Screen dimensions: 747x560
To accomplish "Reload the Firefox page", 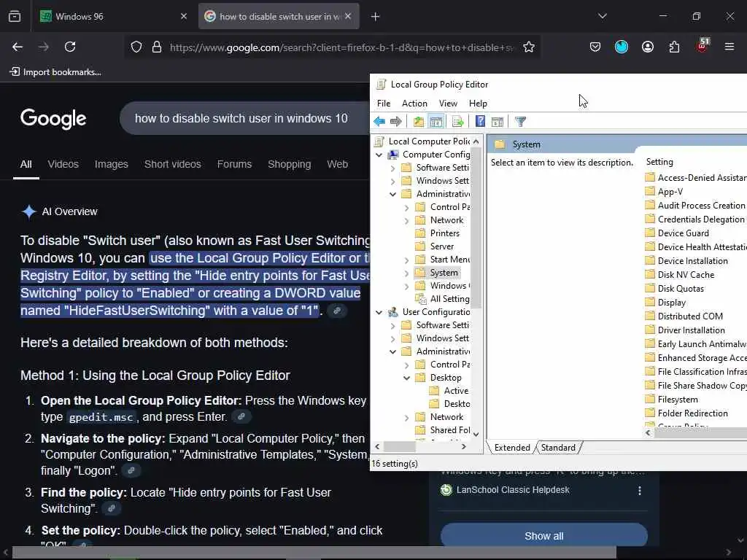I will pos(70,47).
